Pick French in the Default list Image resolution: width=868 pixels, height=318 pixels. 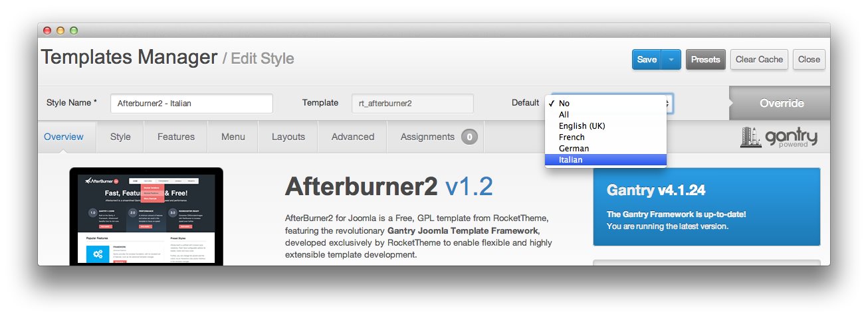(572, 137)
